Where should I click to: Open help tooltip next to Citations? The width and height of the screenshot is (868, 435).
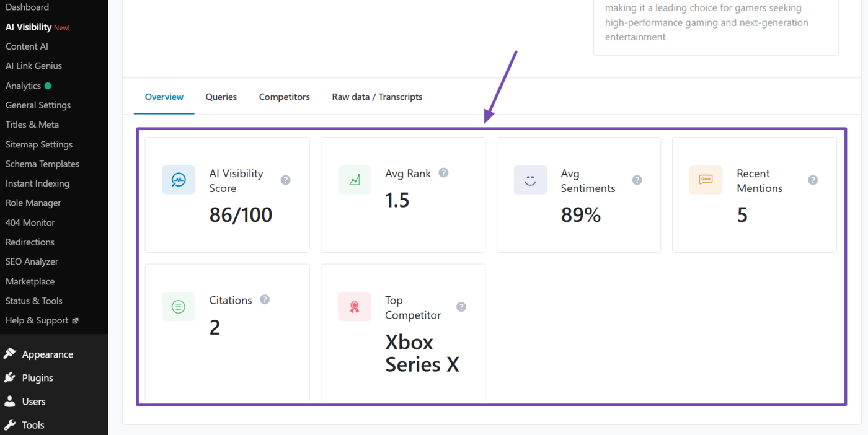point(265,300)
